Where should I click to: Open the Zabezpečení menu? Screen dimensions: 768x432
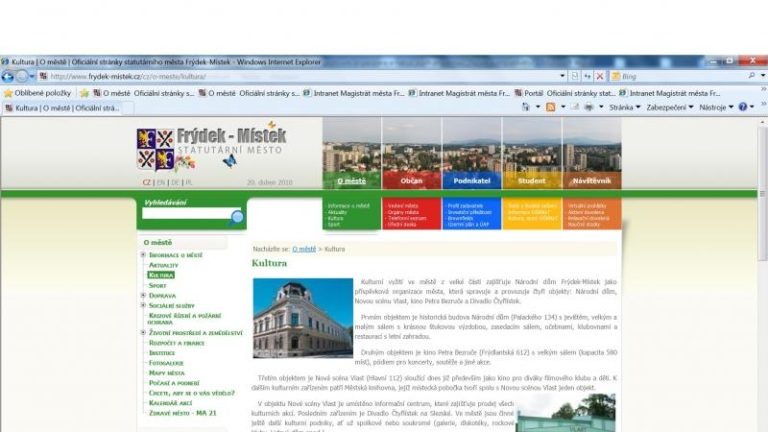[x=670, y=107]
